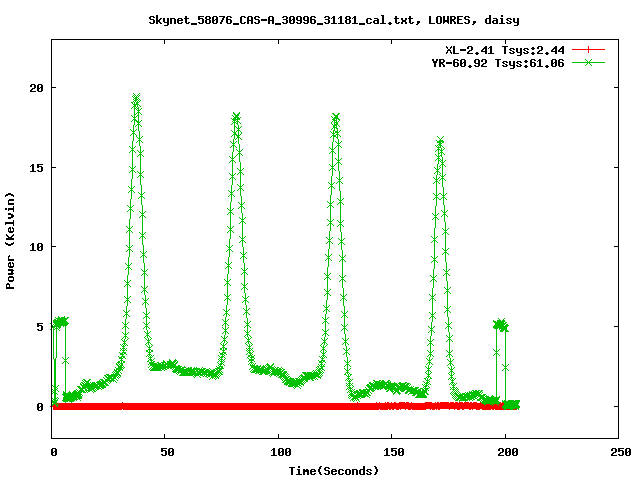The image size is (640, 480).
Task: Click the Power (Kelvin) axis label
Action: [x=10, y=241]
